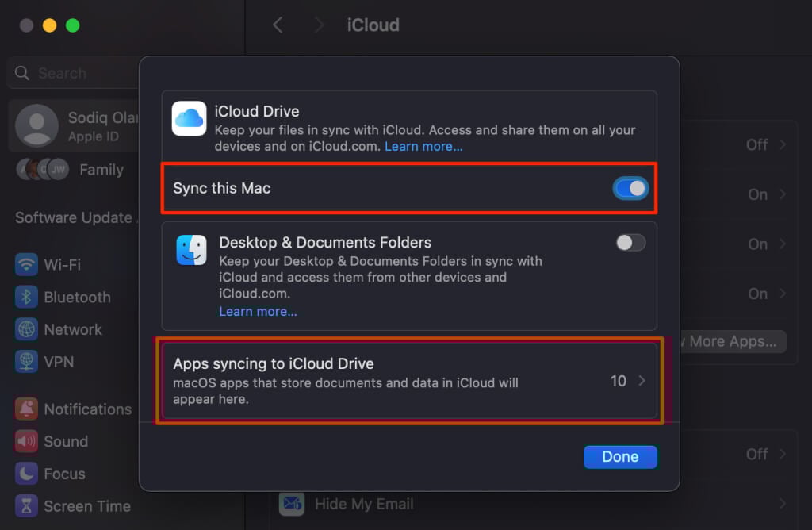The height and width of the screenshot is (530, 812).
Task: Click the Bluetooth icon in the sidebar
Action: coord(26,297)
